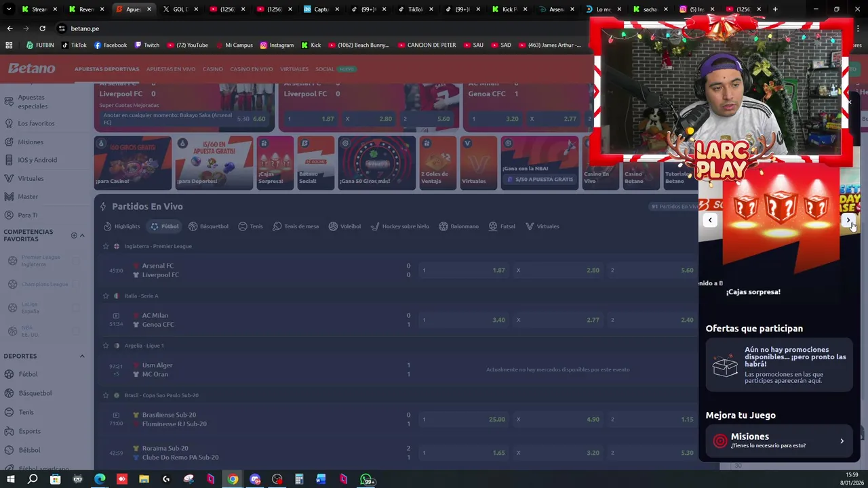Open Master in the left sidebar
868x488 pixels.
28,197
